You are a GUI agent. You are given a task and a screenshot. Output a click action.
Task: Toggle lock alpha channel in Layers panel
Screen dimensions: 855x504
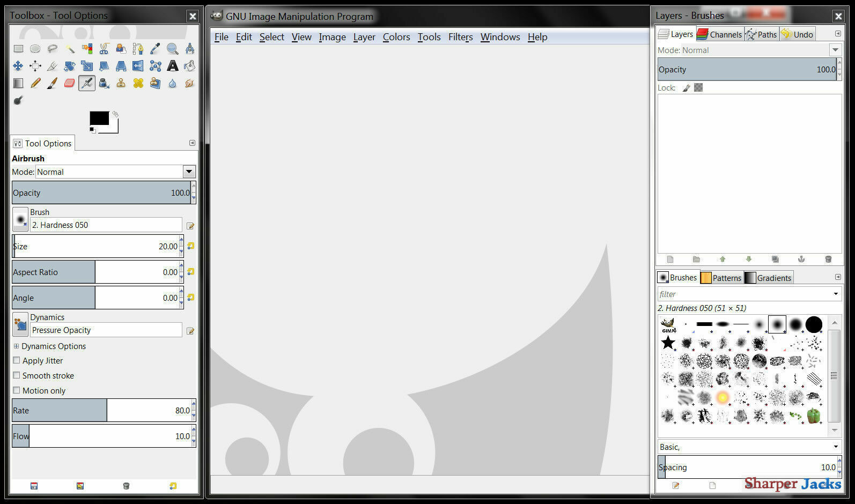click(x=698, y=87)
